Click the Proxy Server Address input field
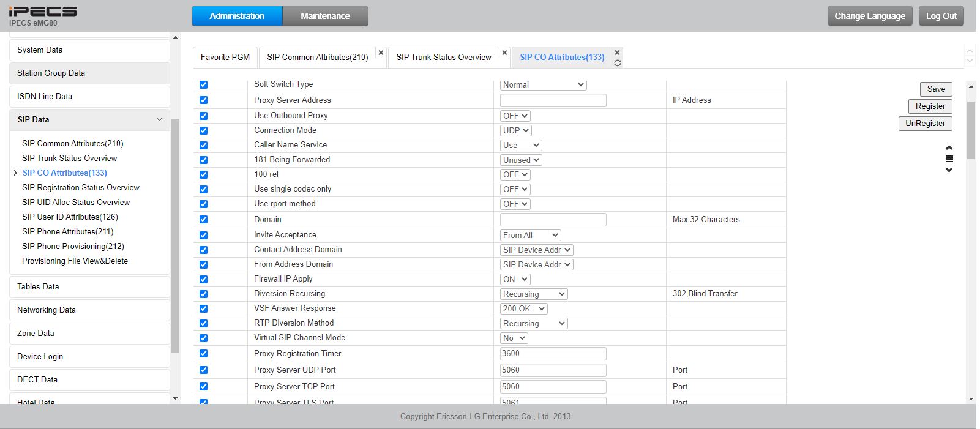 (553, 100)
